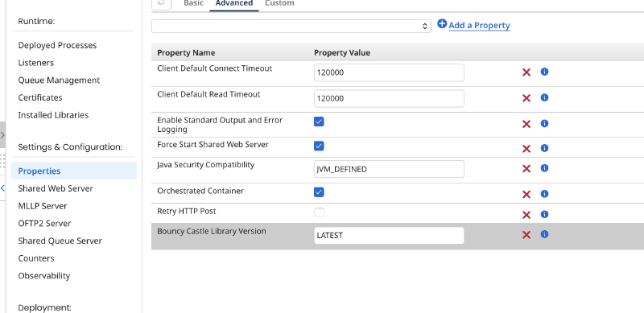Show info for Force Start Shared Web Server

pyautogui.click(x=544, y=148)
